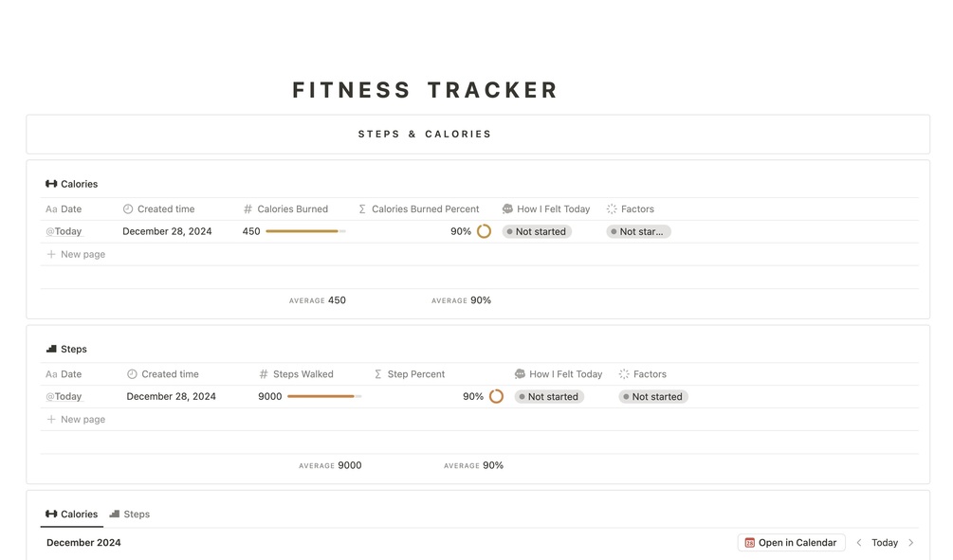The height and width of the screenshot is (560, 953).
Task: Click the Open in Calendar button
Action: (x=791, y=543)
